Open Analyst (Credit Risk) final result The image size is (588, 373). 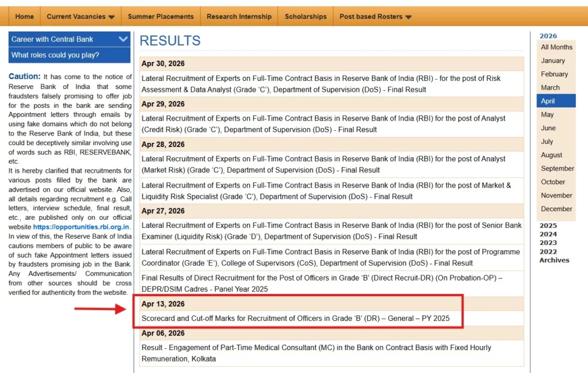point(323,124)
